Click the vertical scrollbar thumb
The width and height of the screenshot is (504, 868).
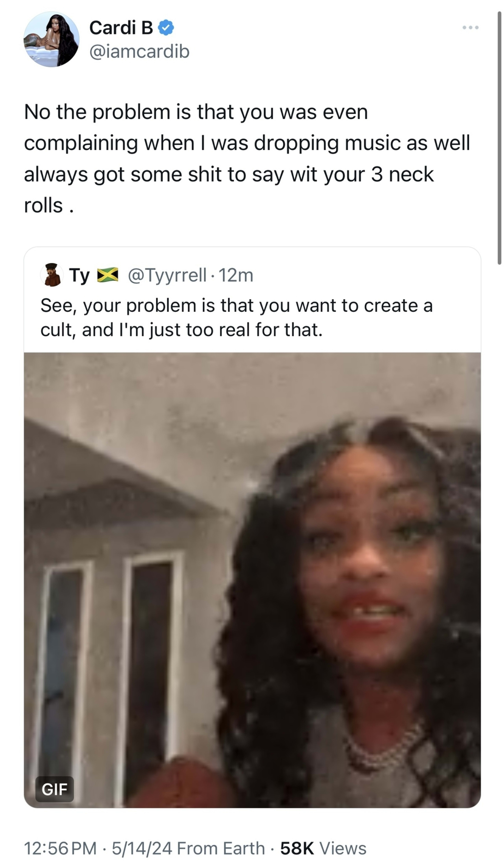[499, 138]
